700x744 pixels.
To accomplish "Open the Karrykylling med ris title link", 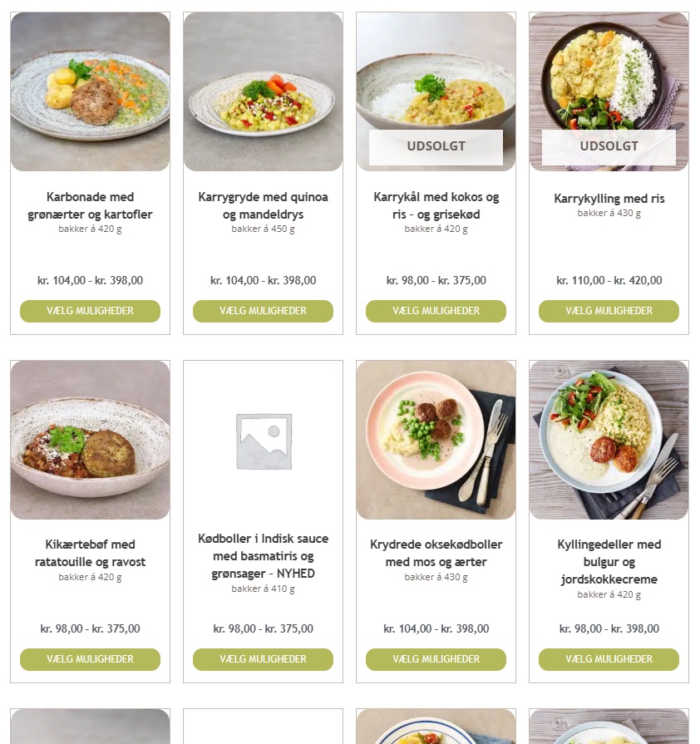I will [609, 199].
